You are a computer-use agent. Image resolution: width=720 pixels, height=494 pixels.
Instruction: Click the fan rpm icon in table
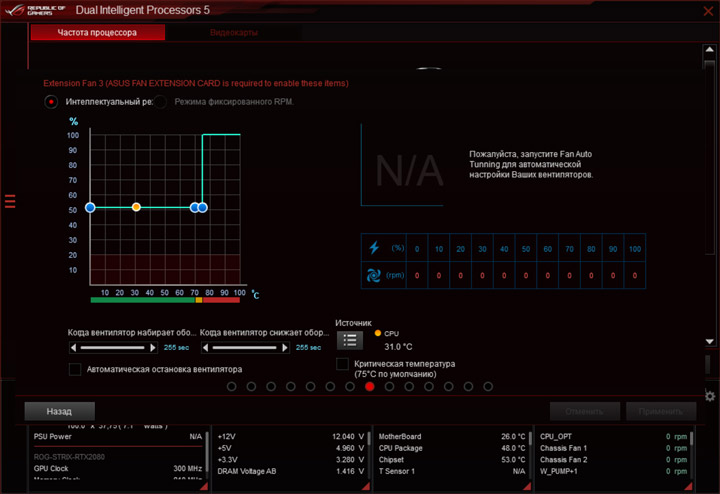pos(373,275)
